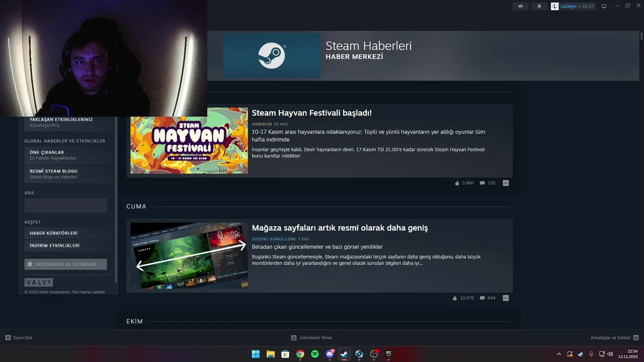Click the Ara search field
The width and height of the screenshot is (644, 362).
66,206
